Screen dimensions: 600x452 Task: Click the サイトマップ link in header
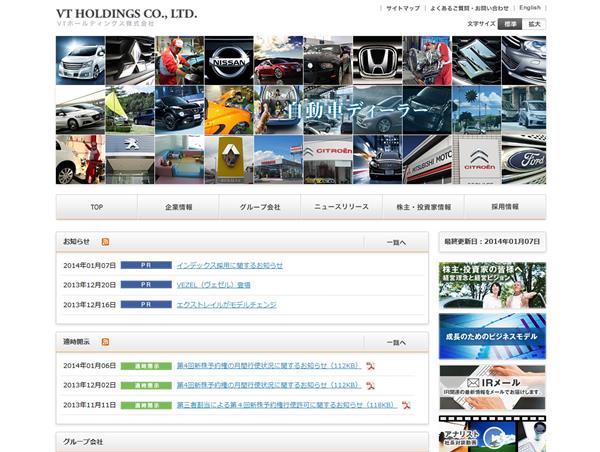coord(403,8)
